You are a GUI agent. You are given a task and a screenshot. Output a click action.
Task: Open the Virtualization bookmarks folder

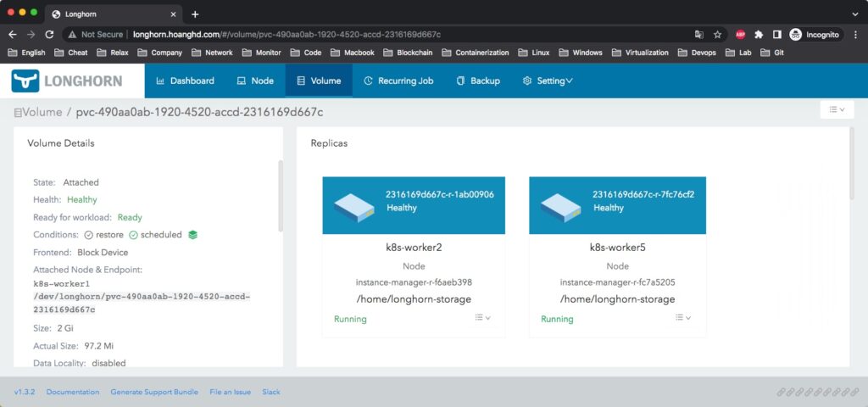click(641, 53)
